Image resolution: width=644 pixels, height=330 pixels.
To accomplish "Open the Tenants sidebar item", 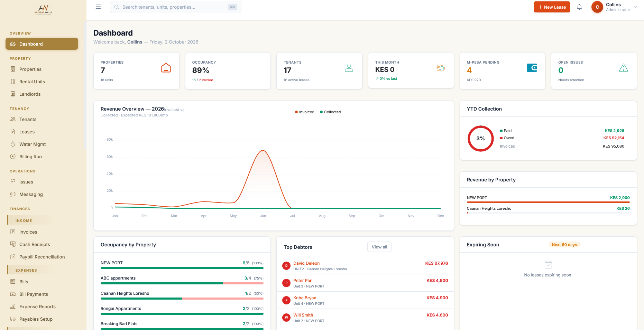I will pos(42,119).
